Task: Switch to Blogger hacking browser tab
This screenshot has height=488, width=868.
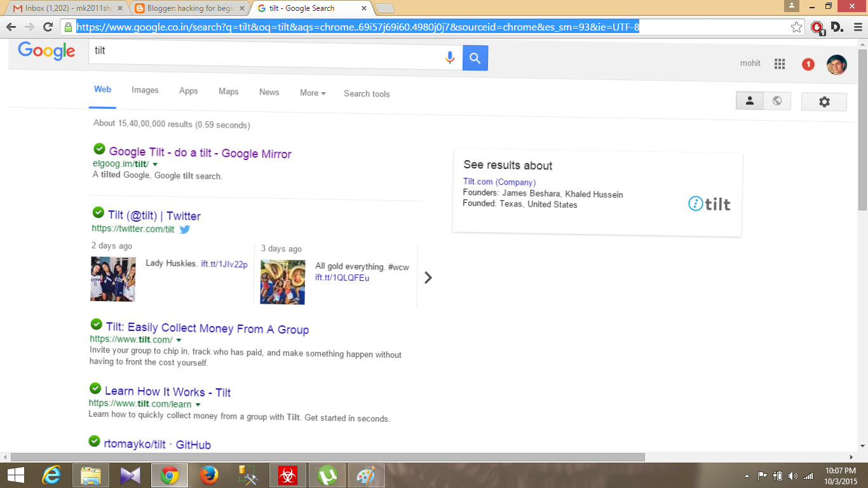Action: tap(189, 8)
